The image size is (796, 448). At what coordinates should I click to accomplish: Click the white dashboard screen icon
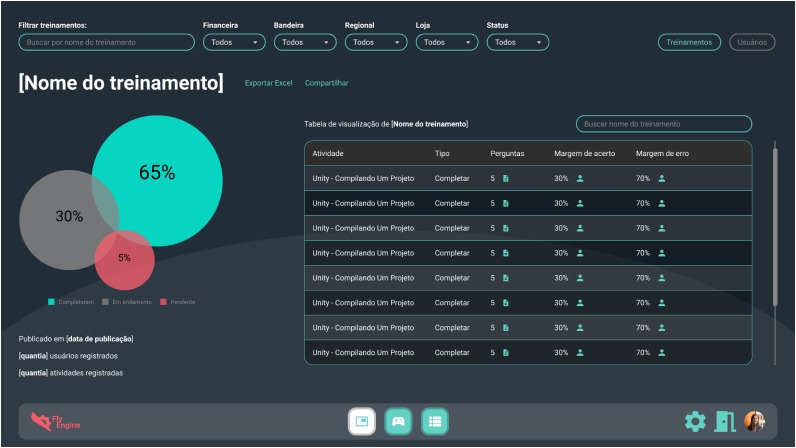(362, 422)
